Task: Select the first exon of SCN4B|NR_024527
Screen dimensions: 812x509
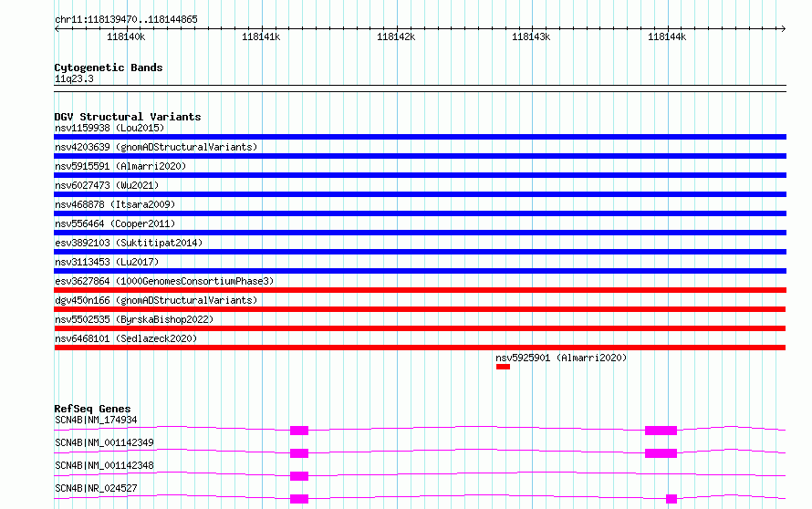Action: point(299,499)
